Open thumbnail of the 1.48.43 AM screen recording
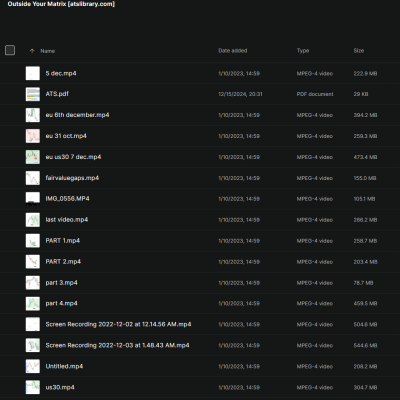The image size is (400, 400). tap(33, 345)
